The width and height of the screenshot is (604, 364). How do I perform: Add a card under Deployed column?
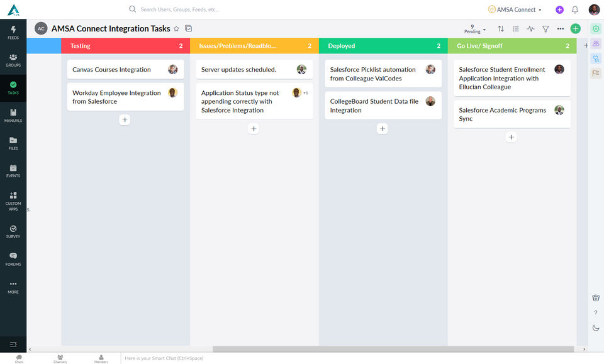pyautogui.click(x=383, y=128)
